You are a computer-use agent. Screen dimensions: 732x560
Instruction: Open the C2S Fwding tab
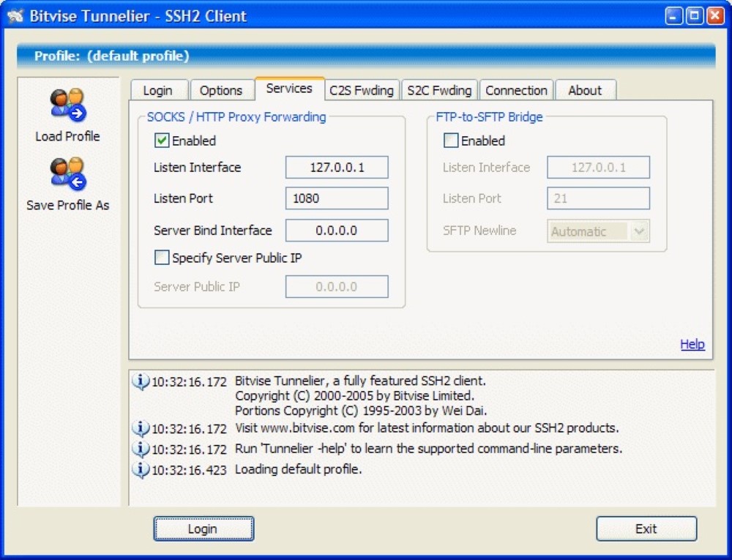(x=362, y=90)
